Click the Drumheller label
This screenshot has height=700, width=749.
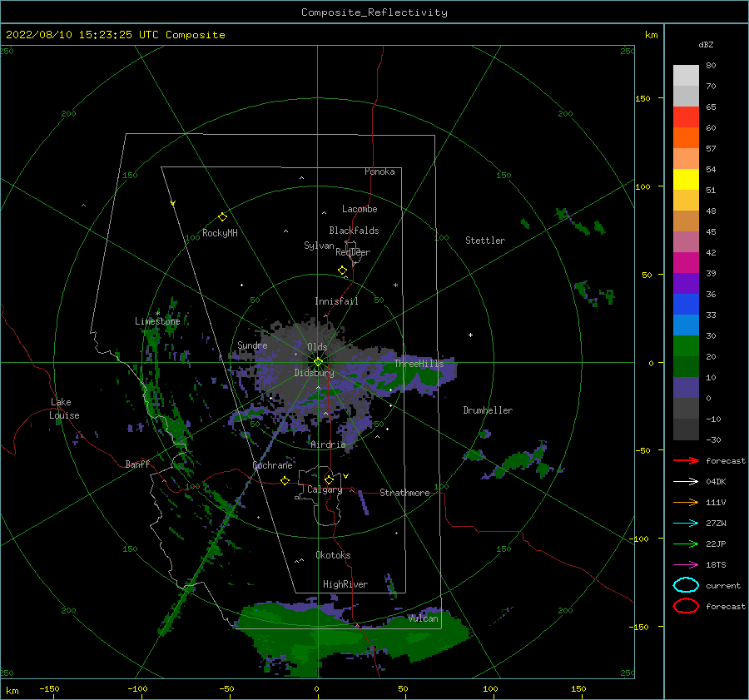488,410
